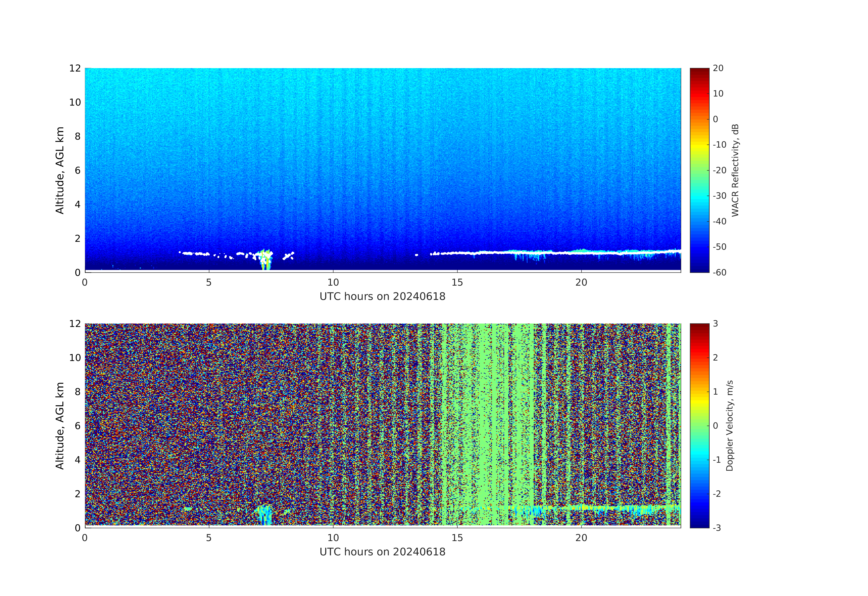
Task: Click y-axis tick '6' of bottom plot
Action: [x=77, y=426]
